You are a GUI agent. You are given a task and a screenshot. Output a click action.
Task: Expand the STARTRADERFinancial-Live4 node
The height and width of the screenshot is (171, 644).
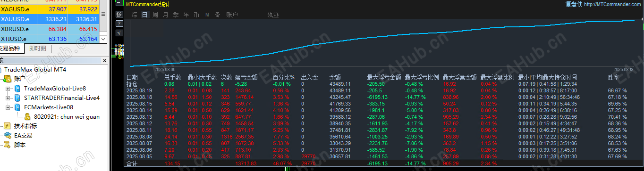[x=8, y=98]
